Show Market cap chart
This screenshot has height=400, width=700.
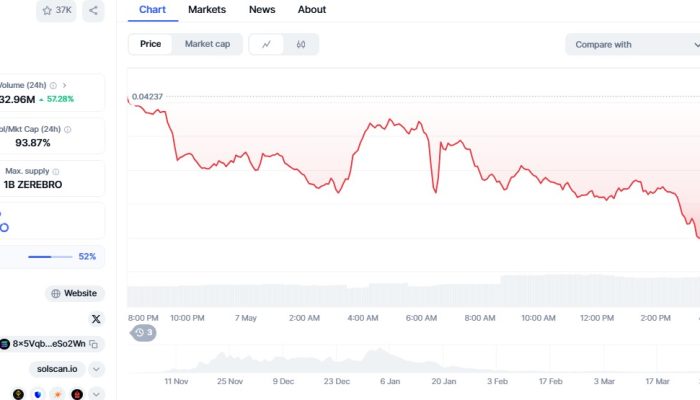[207, 44]
